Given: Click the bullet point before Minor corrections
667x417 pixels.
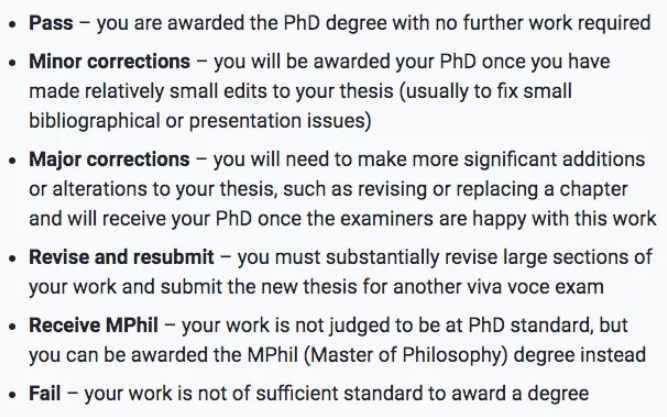Looking at the screenshot, I should point(12,63).
